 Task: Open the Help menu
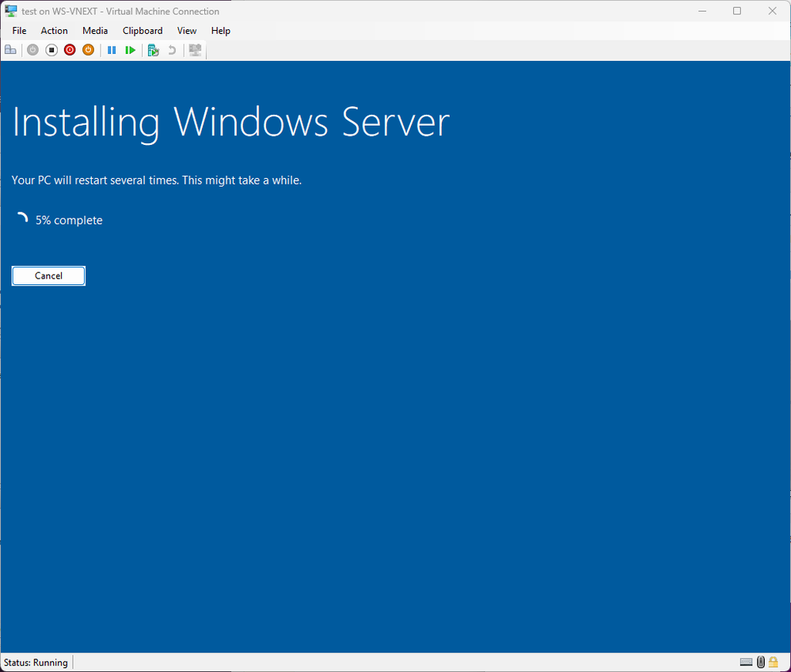pyautogui.click(x=220, y=31)
